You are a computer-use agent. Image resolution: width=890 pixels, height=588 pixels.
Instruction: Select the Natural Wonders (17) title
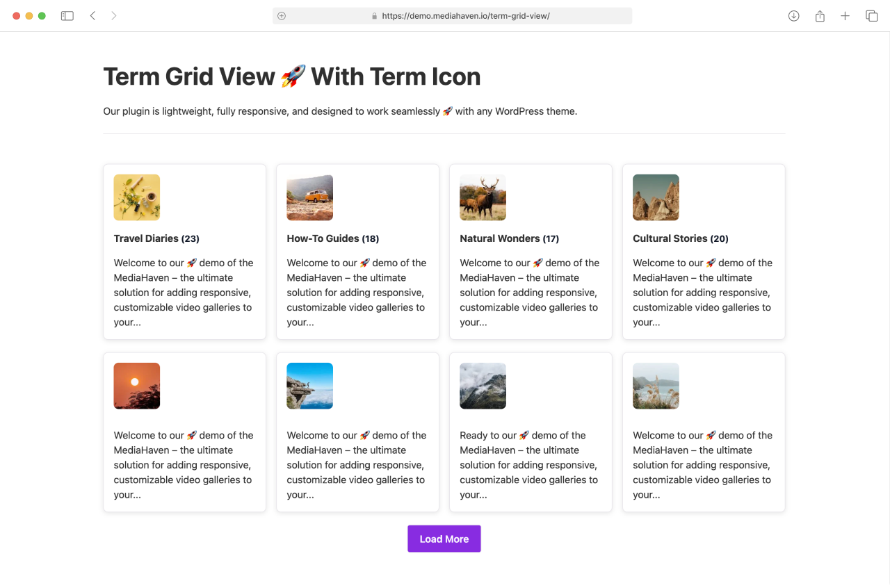click(509, 238)
